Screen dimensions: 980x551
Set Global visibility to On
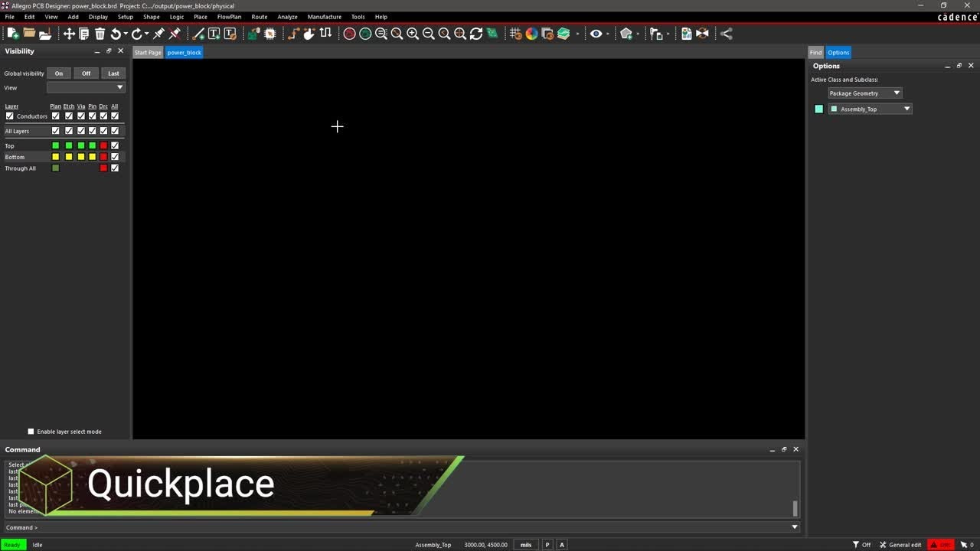59,73
